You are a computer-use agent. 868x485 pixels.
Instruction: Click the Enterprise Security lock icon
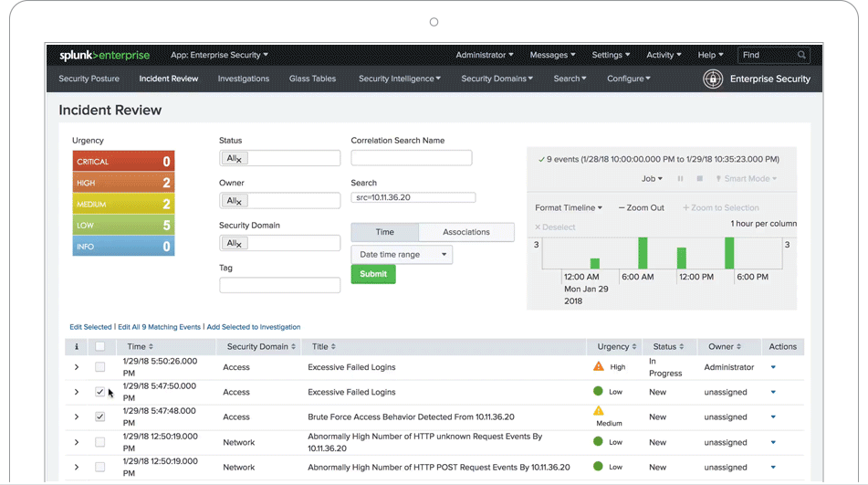pyautogui.click(x=713, y=79)
